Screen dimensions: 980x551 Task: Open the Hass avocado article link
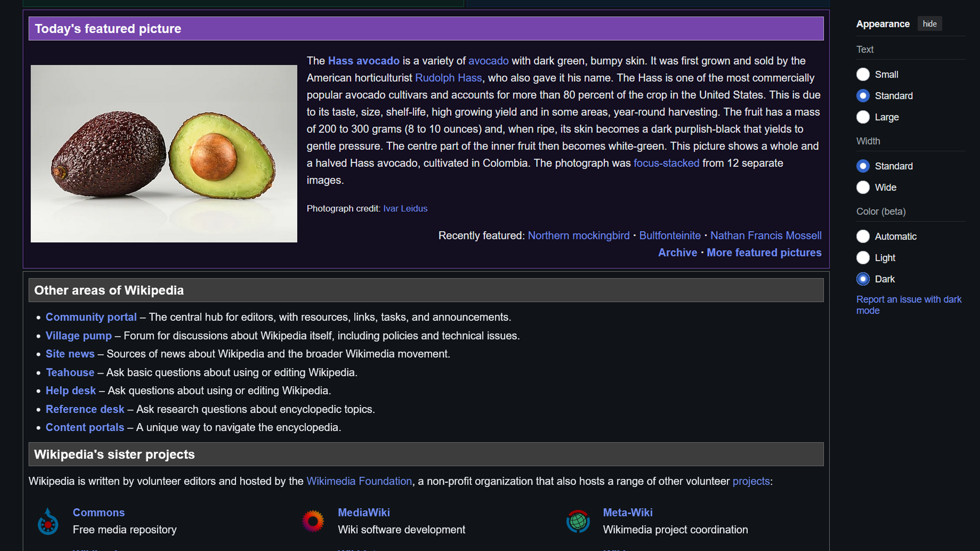(363, 61)
